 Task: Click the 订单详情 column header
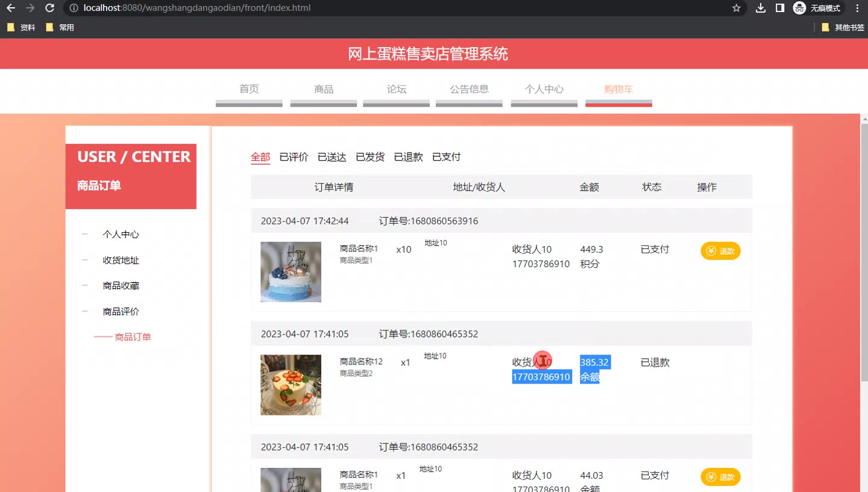point(334,187)
